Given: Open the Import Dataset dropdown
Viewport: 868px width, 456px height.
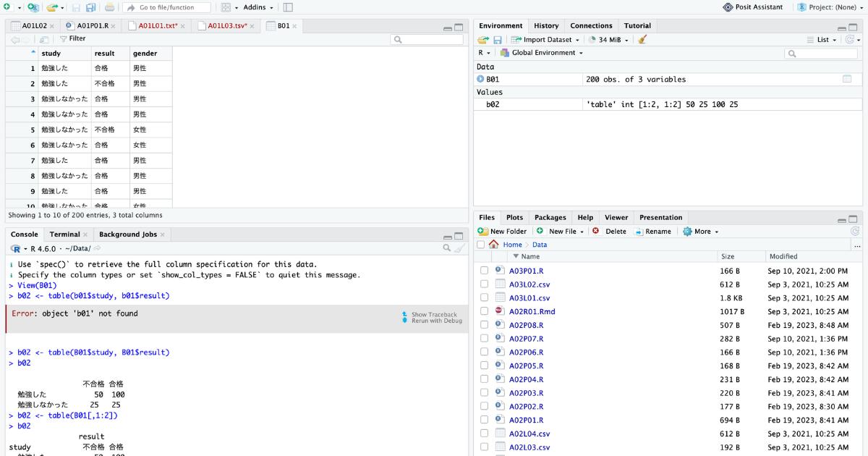Looking at the screenshot, I should [546, 40].
